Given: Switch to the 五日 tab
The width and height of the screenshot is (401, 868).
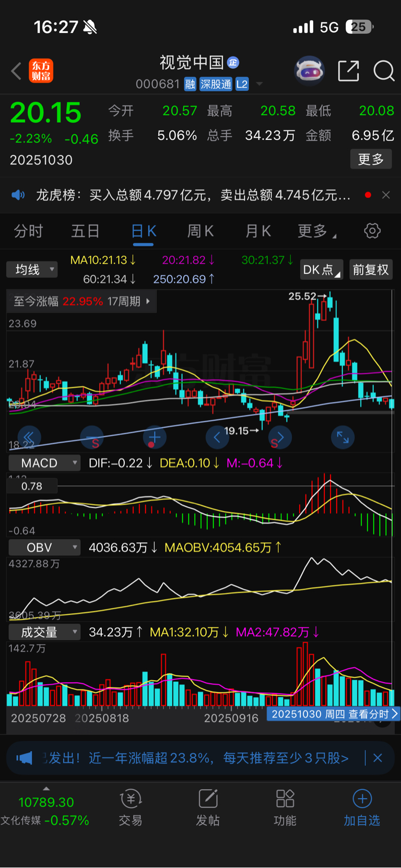Looking at the screenshot, I should [x=85, y=231].
